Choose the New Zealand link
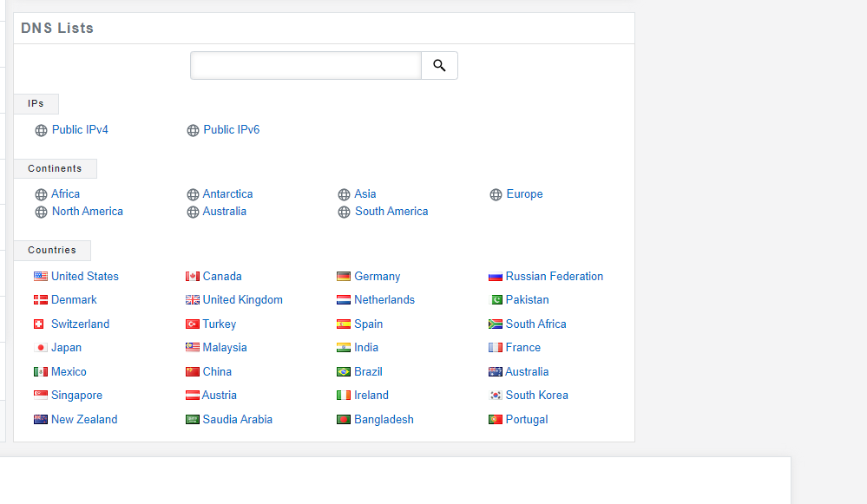The image size is (867, 504). tap(84, 420)
